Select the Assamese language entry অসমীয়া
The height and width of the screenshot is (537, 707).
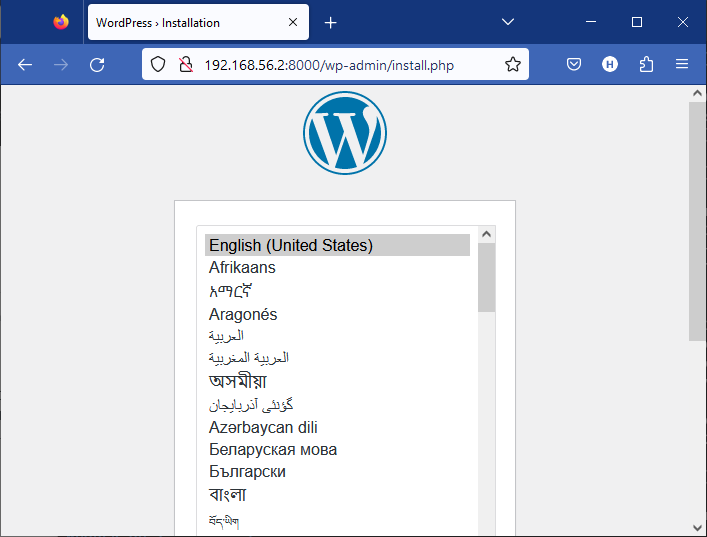pos(337,381)
